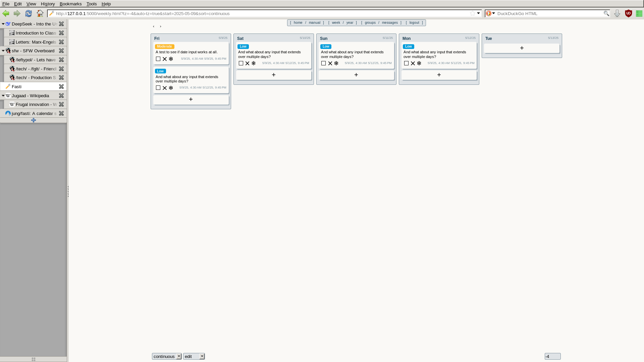Switch to the Frugal innovation tab
The height and width of the screenshot is (362, 644).
pyautogui.click(x=35, y=105)
